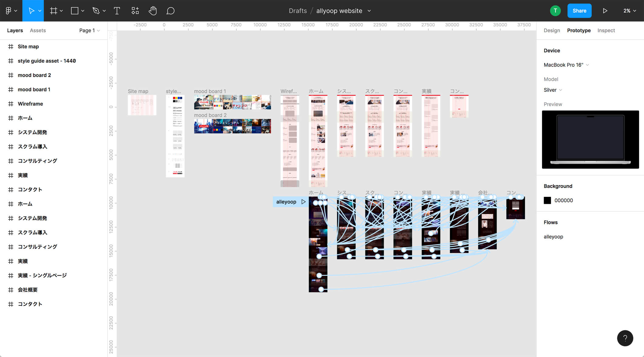Select the mood board 2 layer row
The width and height of the screenshot is (644, 357).
(53, 75)
